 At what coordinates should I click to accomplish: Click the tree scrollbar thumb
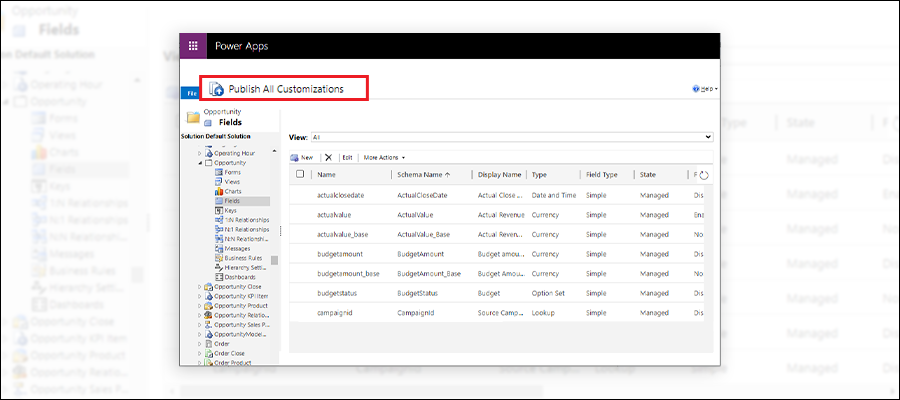click(274, 260)
